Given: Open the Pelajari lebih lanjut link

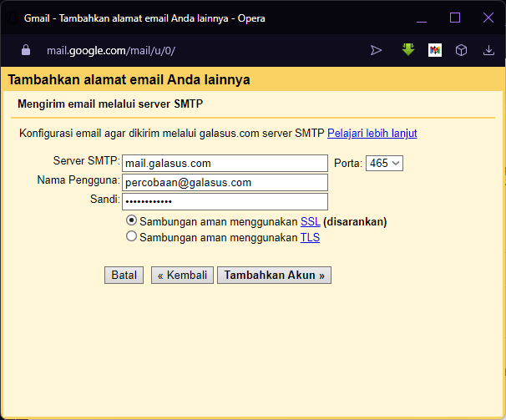Looking at the screenshot, I should click(372, 133).
